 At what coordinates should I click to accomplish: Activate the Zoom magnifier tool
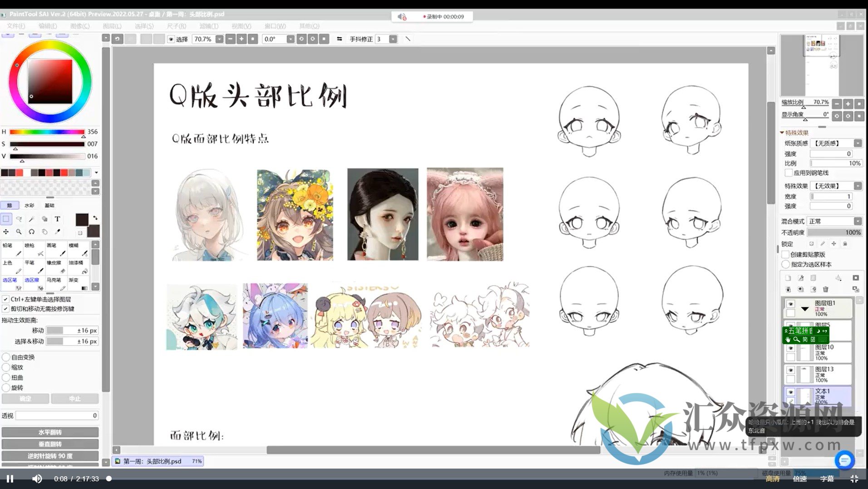(x=19, y=232)
